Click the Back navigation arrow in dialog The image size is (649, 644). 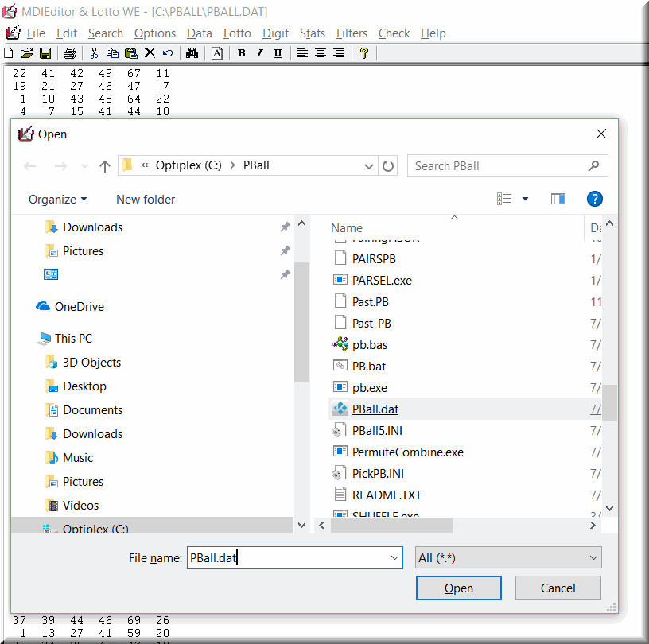click(x=29, y=166)
